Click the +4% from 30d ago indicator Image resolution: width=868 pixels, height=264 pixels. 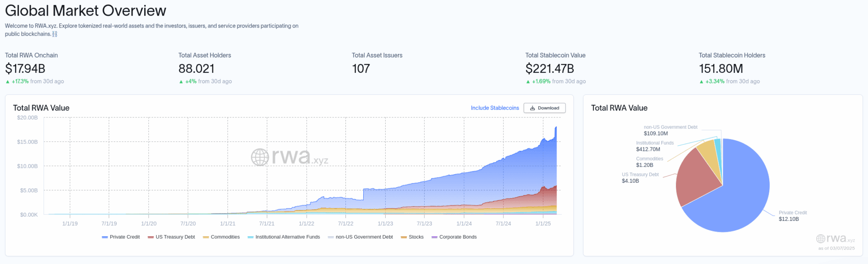coord(205,81)
